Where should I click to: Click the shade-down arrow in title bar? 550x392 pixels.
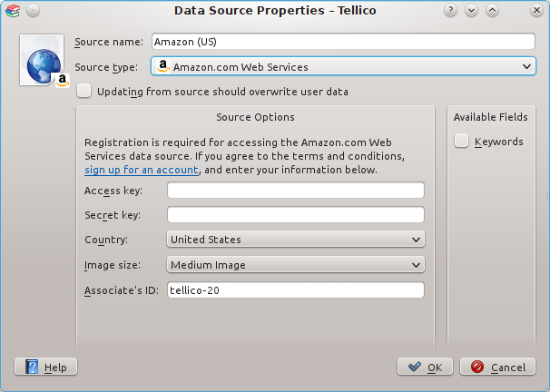(x=471, y=11)
